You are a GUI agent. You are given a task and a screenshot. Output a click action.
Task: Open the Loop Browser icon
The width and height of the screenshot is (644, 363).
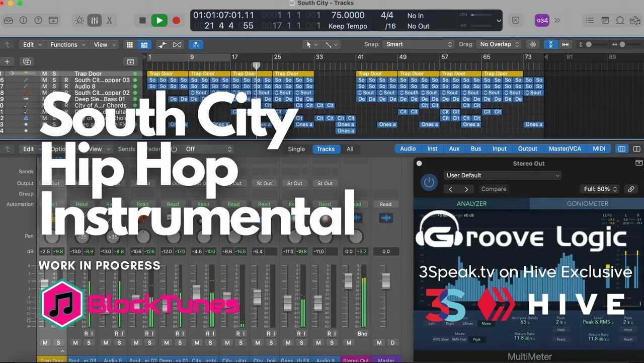point(620,21)
